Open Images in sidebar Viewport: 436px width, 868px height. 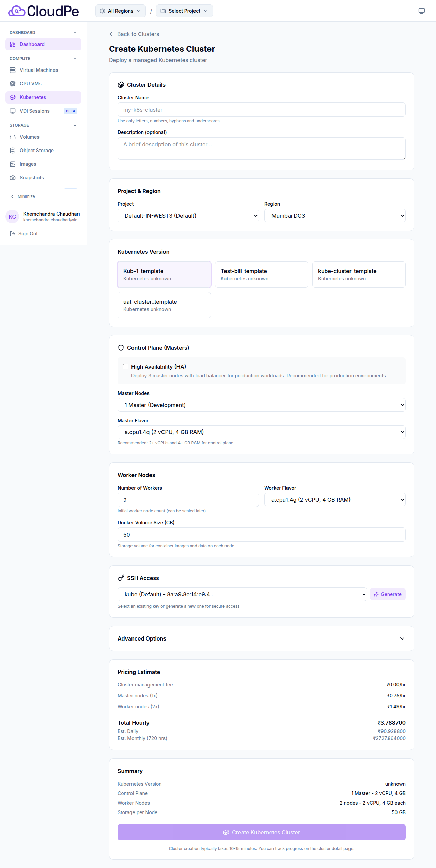click(x=43, y=164)
